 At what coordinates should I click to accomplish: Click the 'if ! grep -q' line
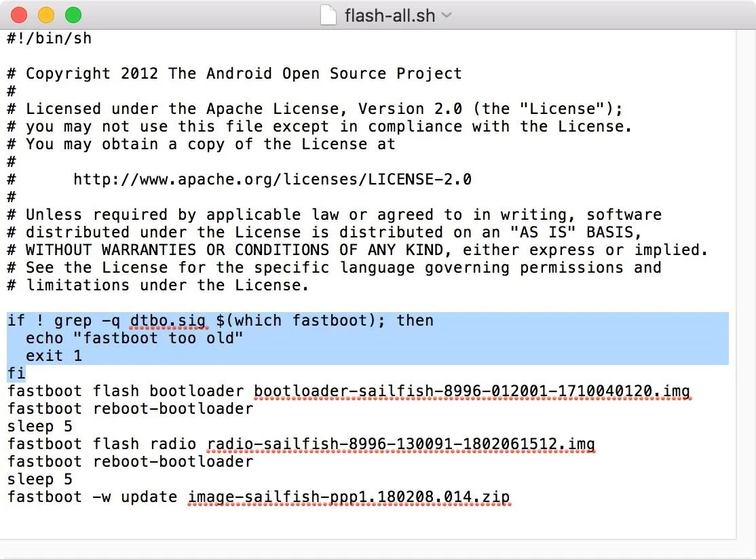(x=221, y=320)
